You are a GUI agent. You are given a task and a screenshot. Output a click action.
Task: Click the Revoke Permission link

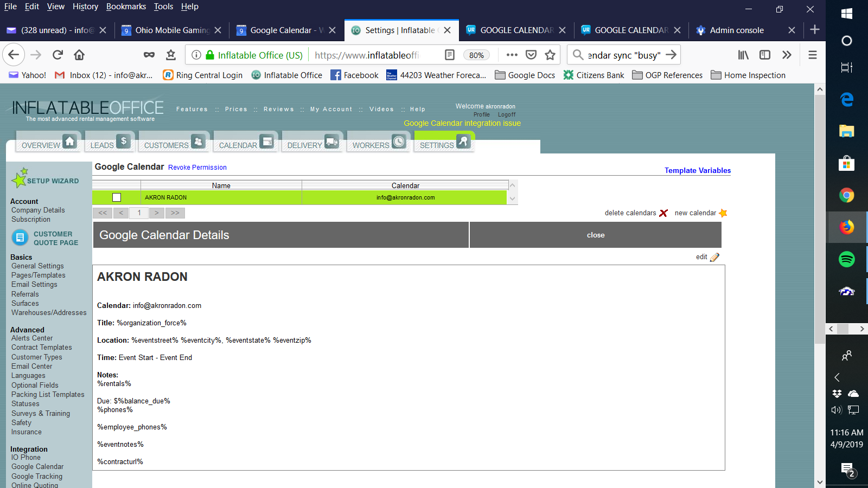(x=197, y=168)
